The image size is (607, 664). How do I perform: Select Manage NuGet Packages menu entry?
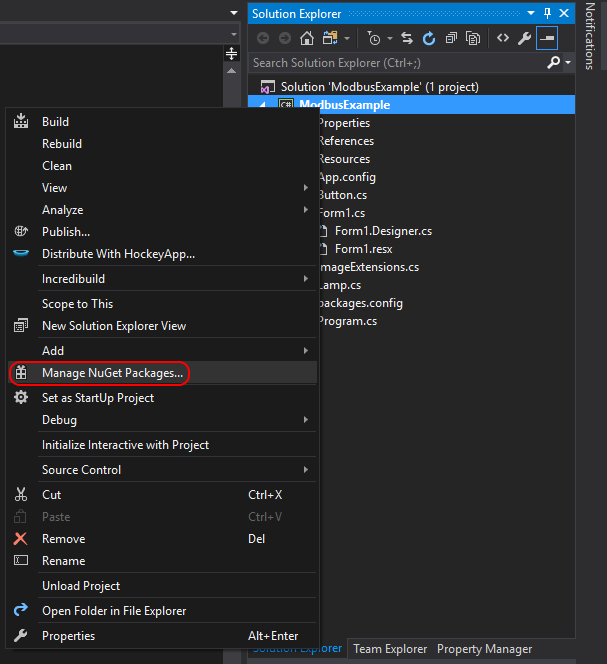112,373
